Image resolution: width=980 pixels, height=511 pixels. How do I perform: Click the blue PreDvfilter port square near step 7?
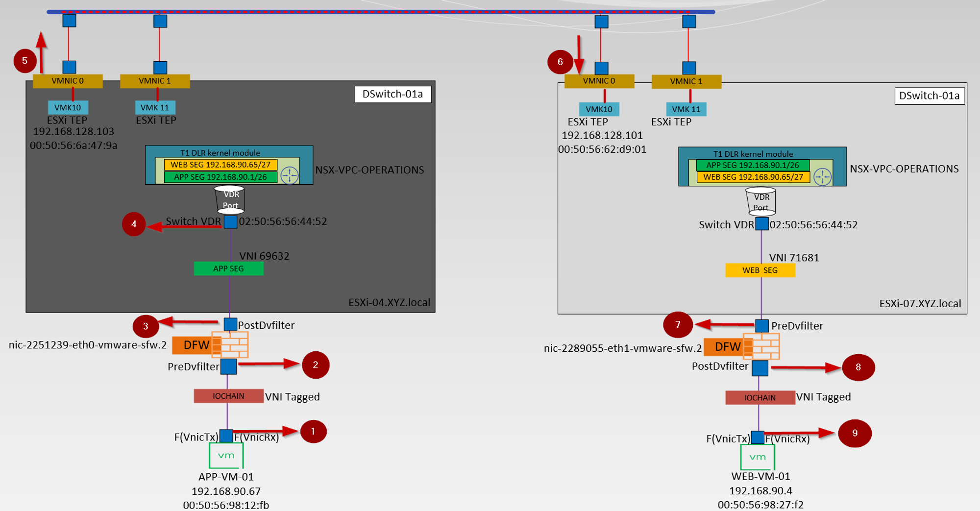click(761, 326)
